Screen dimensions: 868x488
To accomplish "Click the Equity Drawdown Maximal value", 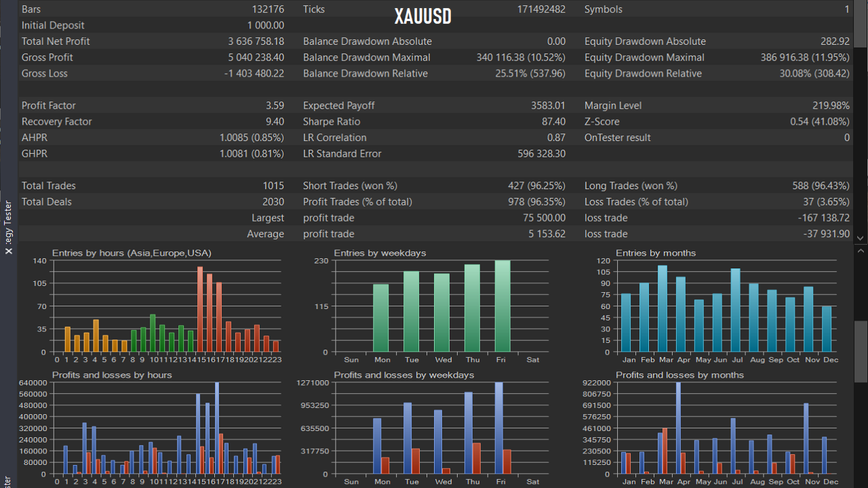I will pyautogui.click(x=805, y=58).
